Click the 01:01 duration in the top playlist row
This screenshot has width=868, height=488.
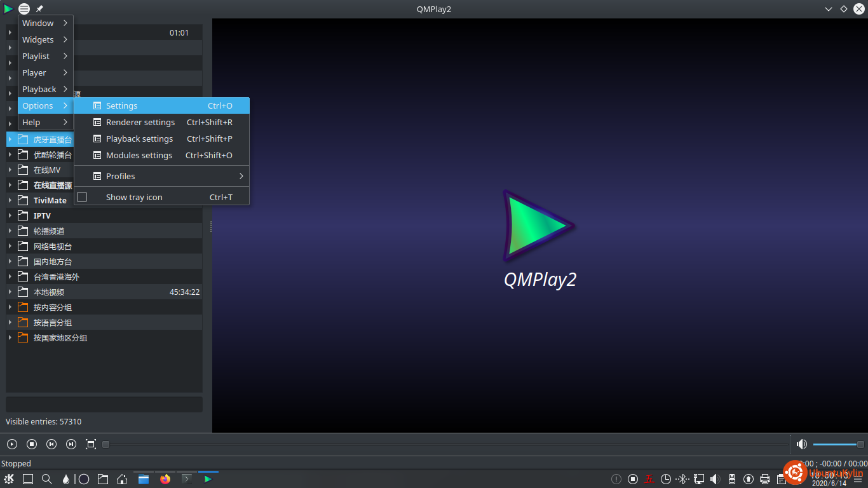179,32
